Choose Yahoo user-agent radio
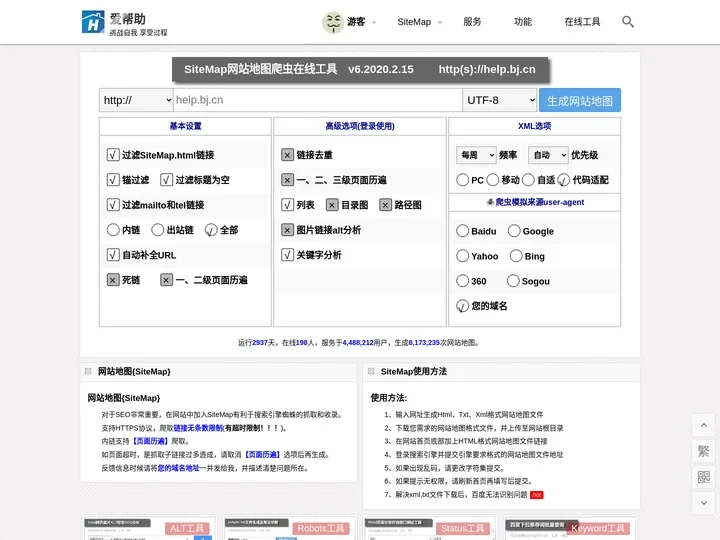Viewport: 720px width, 540px height. pyautogui.click(x=462, y=256)
